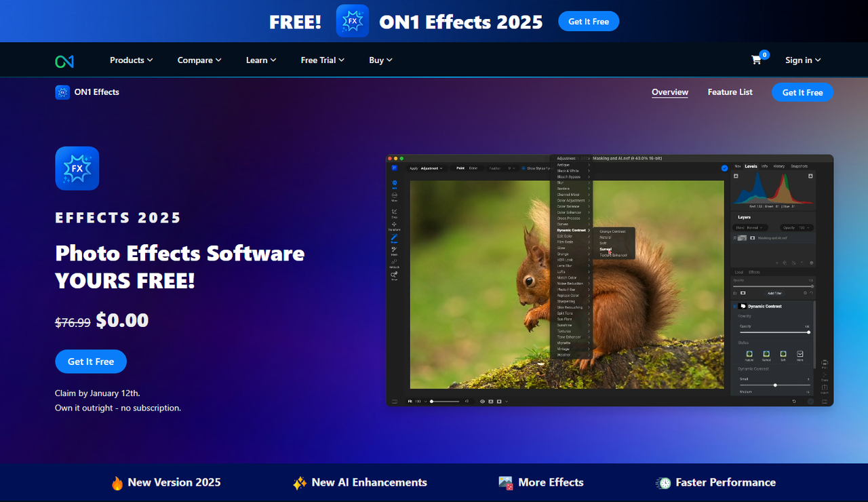The height and width of the screenshot is (502, 868).
Task: Open the shopping cart icon
Action: pyautogui.click(x=756, y=60)
